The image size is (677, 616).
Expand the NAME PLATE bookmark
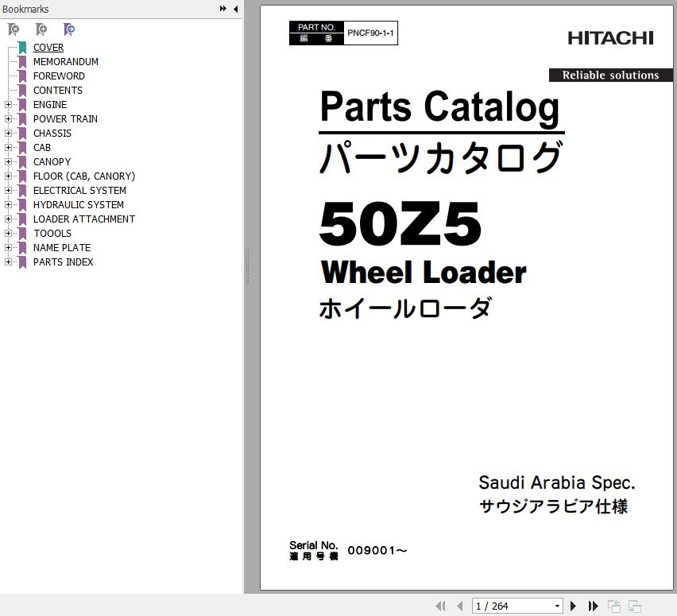(8, 247)
